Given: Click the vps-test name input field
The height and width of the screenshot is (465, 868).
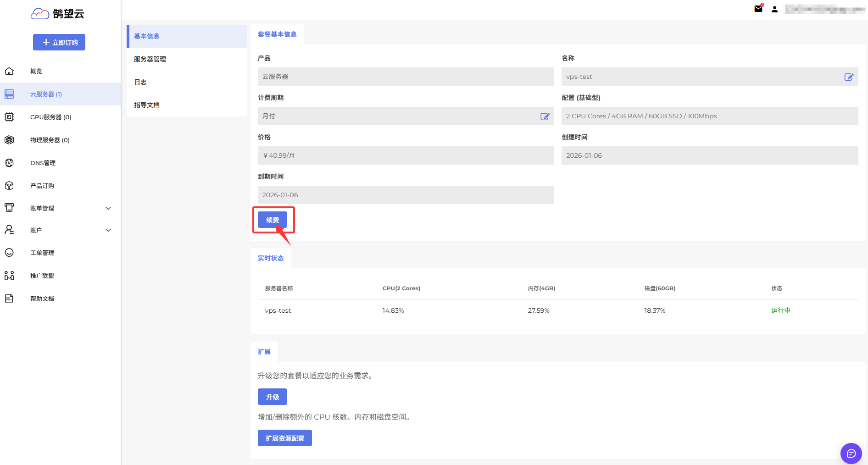Looking at the screenshot, I should tap(702, 77).
